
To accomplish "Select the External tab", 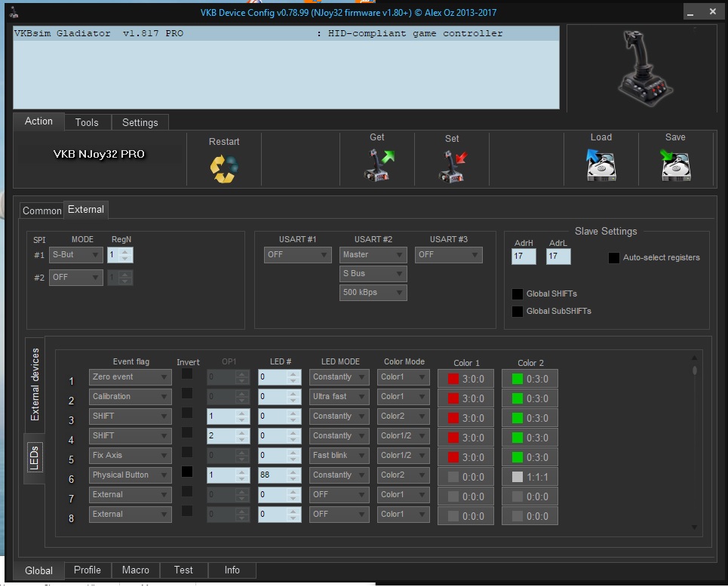I will [x=86, y=210].
